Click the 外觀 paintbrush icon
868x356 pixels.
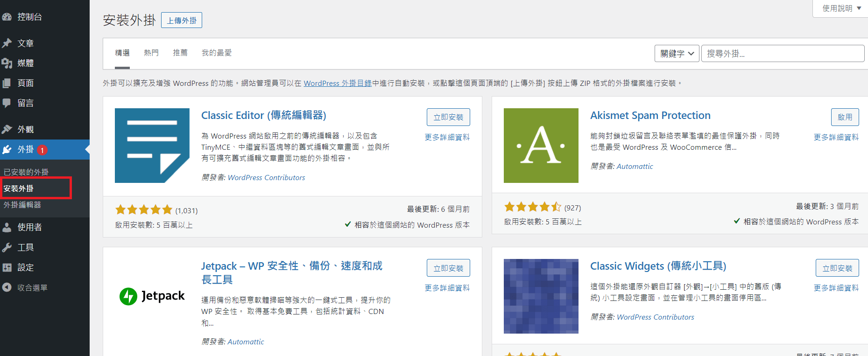coord(7,129)
